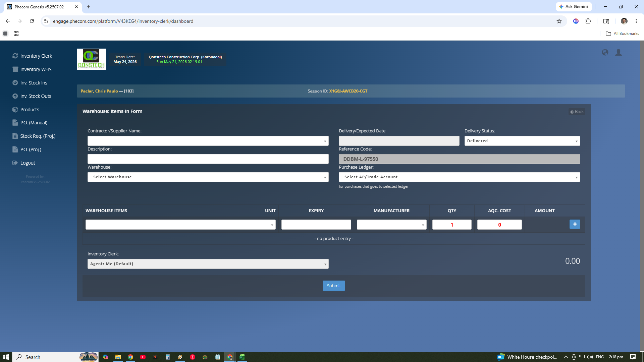Open the Chrome three-dot menu
The height and width of the screenshot is (362, 644).
(636, 21)
